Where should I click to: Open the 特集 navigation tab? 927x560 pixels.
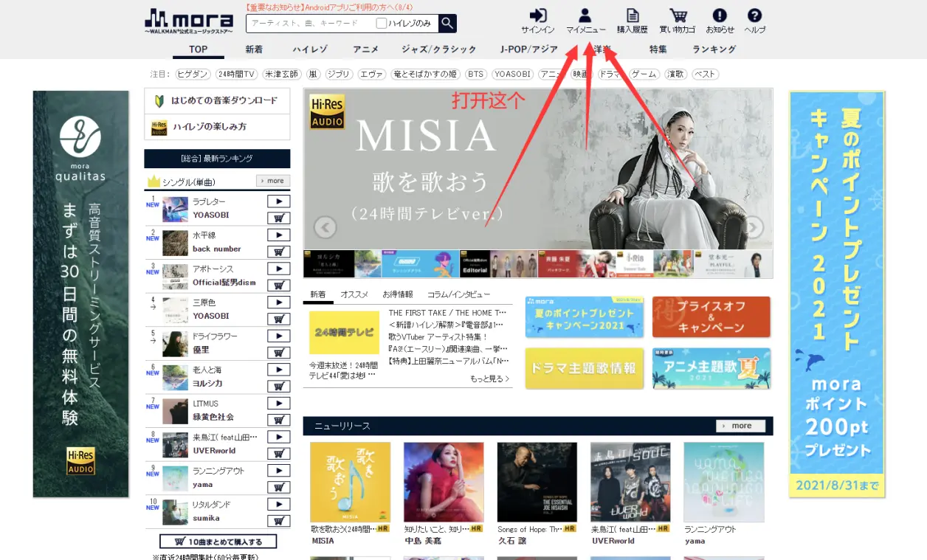click(x=658, y=49)
